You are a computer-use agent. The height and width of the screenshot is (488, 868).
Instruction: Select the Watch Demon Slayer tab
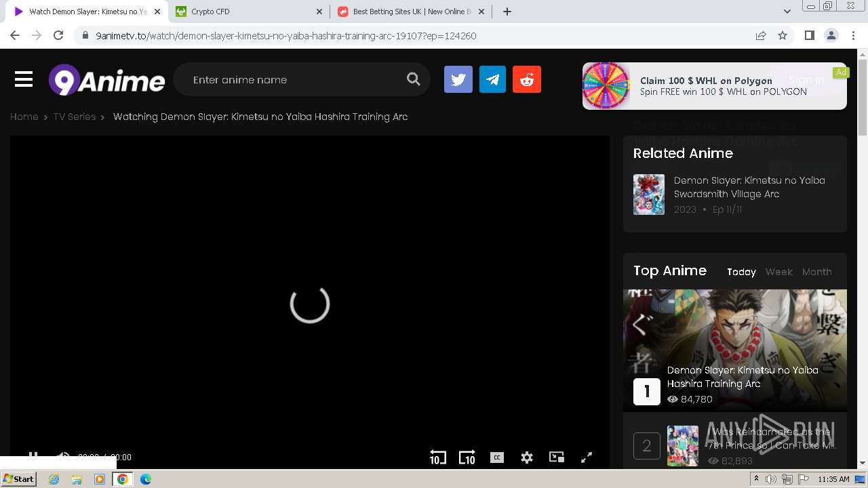coord(87,12)
